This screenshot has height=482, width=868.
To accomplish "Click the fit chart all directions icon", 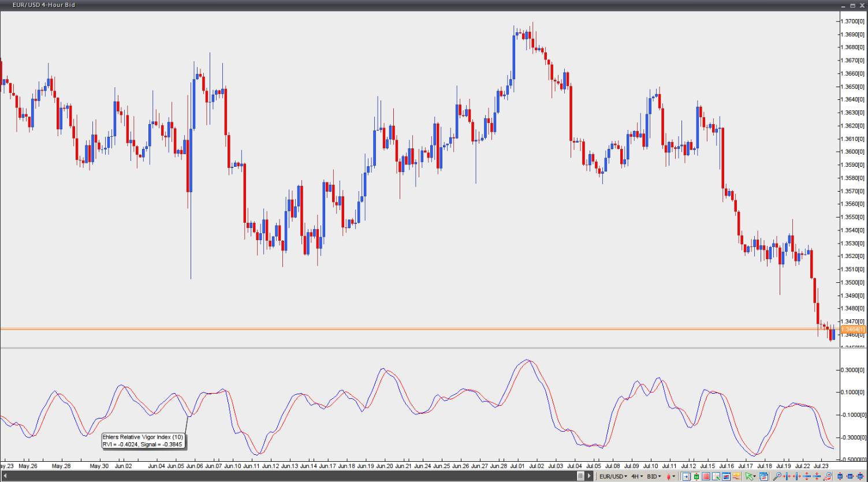I will pyautogui.click(x=860, y=476).
